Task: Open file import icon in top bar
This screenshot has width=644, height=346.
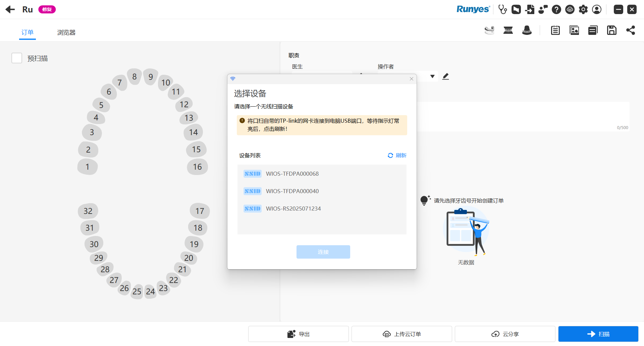Action: (530, 9)
